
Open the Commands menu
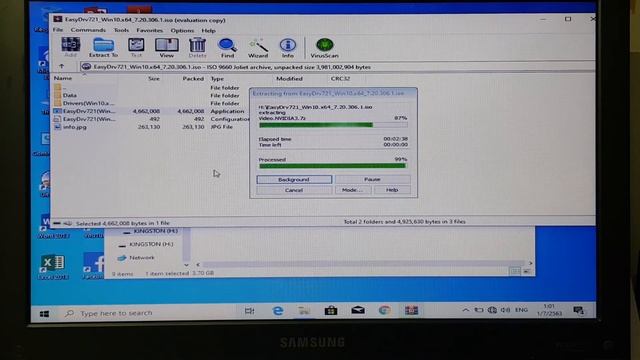[88, 30]
